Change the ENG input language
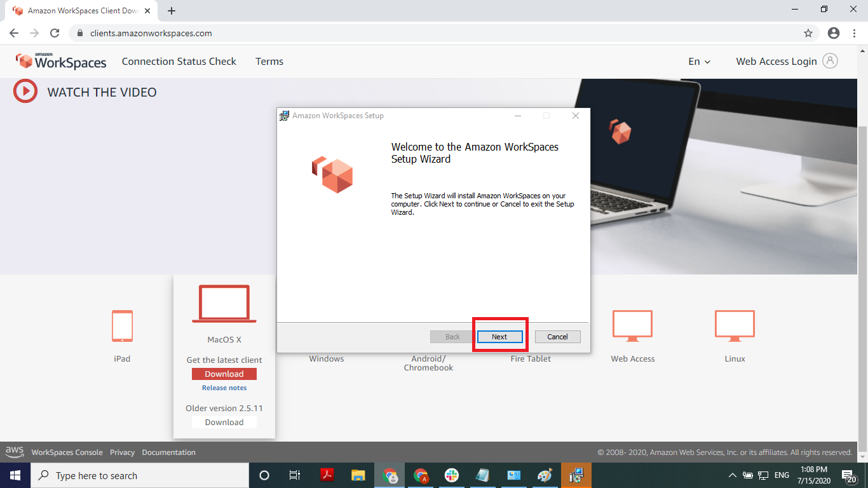 pos(782,475)
